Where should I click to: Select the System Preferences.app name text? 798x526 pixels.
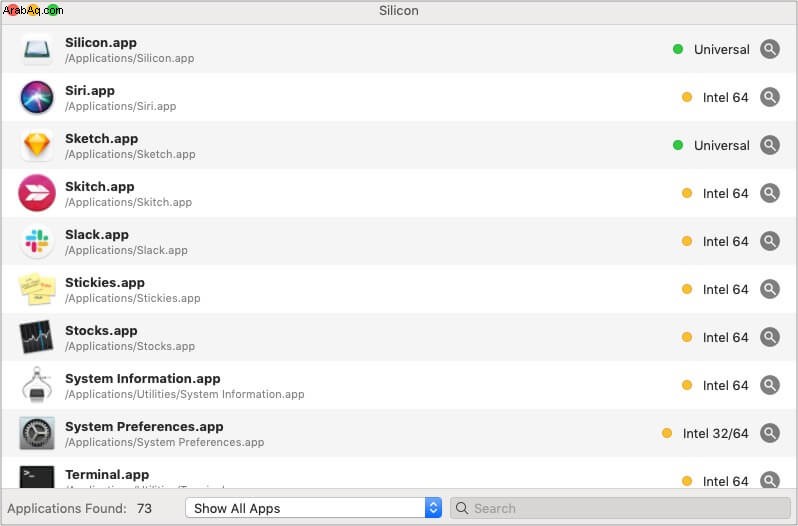[x=144, y=426]
